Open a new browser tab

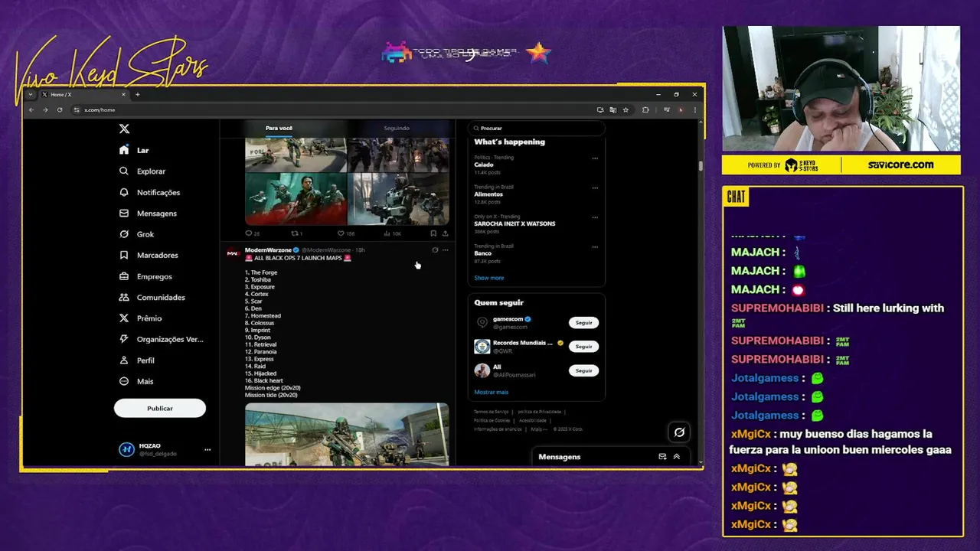pyautogui.click(x=138, y=94)
